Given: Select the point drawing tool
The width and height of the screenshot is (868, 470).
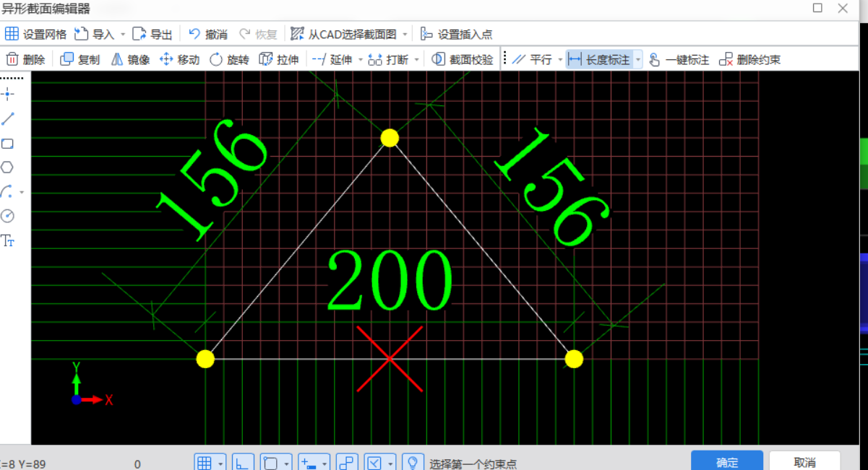Looking at the screenshot, I should (8, 94).
